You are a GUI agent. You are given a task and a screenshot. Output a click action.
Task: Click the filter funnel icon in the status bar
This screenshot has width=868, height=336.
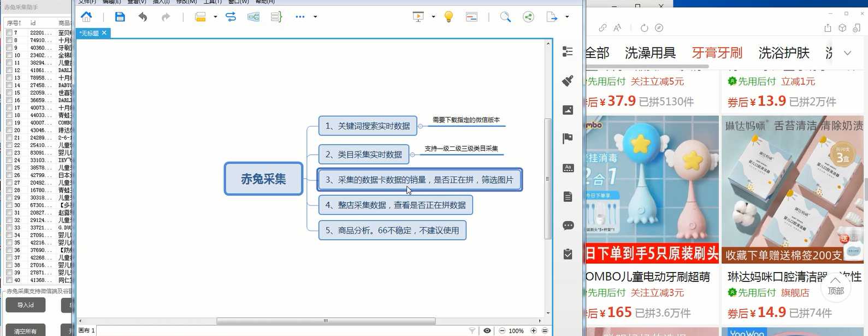point(473,331)
